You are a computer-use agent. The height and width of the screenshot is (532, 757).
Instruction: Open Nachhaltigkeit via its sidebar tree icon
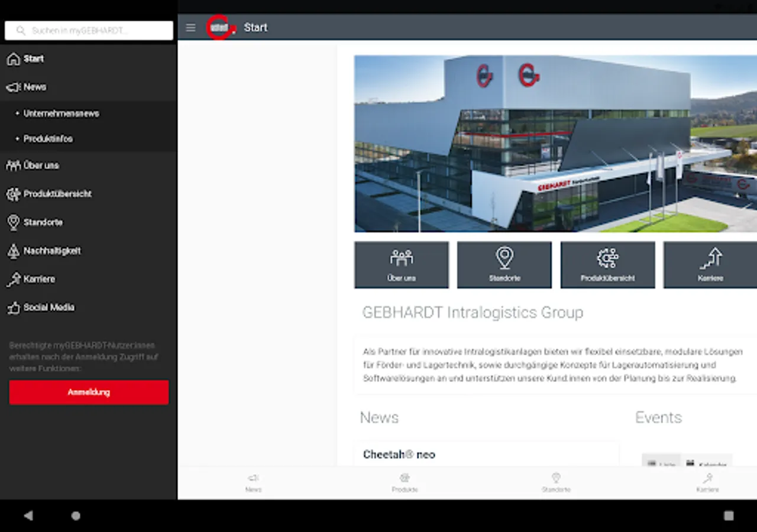point(13,251)
